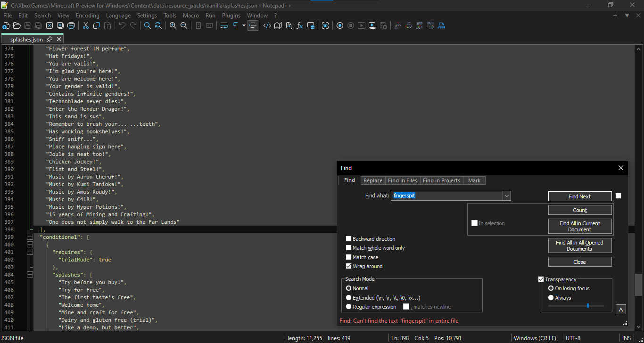
Task: Choose Always transparency option
Action: click(x=551, y=298)
